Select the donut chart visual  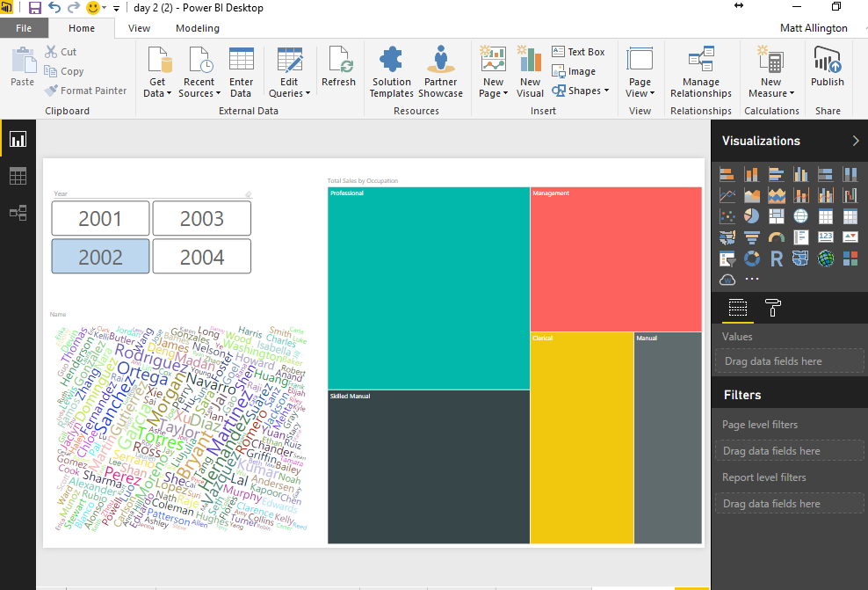point(752,259)
